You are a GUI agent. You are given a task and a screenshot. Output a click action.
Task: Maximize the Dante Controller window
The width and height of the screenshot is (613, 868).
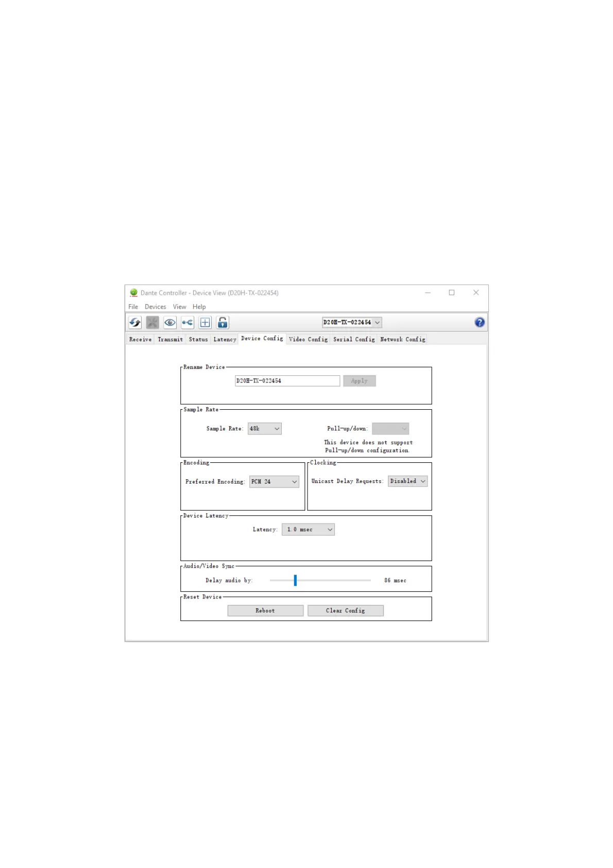point(452,293)
